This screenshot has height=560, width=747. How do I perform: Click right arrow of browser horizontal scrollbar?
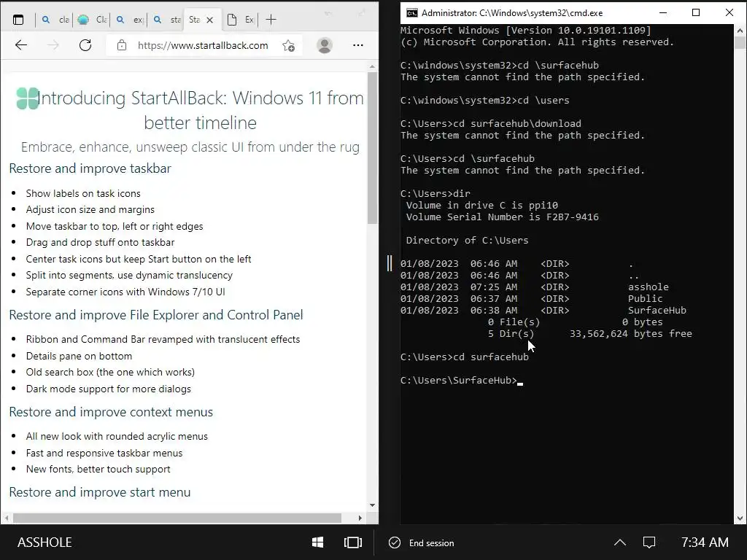360,518
